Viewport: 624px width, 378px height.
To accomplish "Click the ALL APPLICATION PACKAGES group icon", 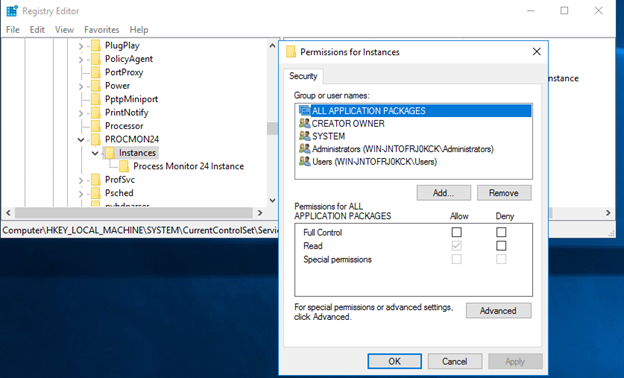I will (304, 111).
